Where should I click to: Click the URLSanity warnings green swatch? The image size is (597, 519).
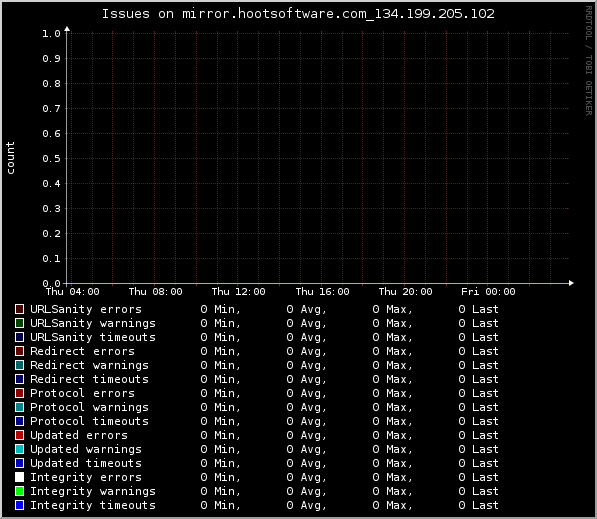click(x=19, y=323)
